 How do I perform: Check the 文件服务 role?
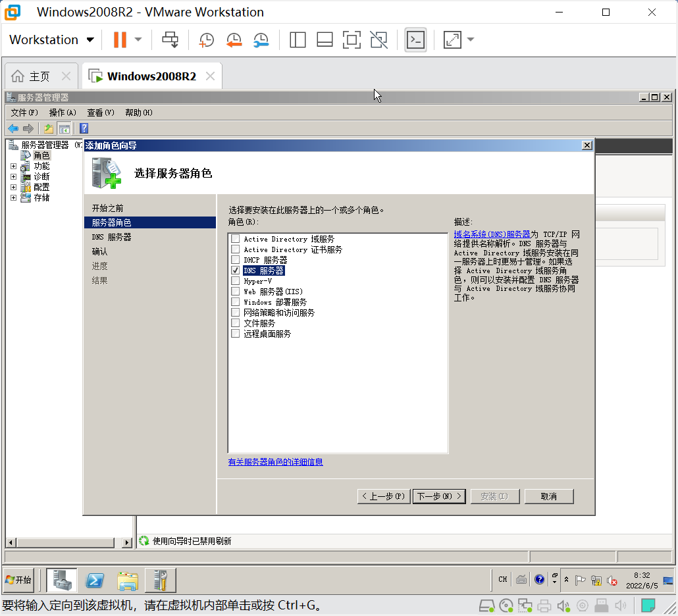coord(235,323)
